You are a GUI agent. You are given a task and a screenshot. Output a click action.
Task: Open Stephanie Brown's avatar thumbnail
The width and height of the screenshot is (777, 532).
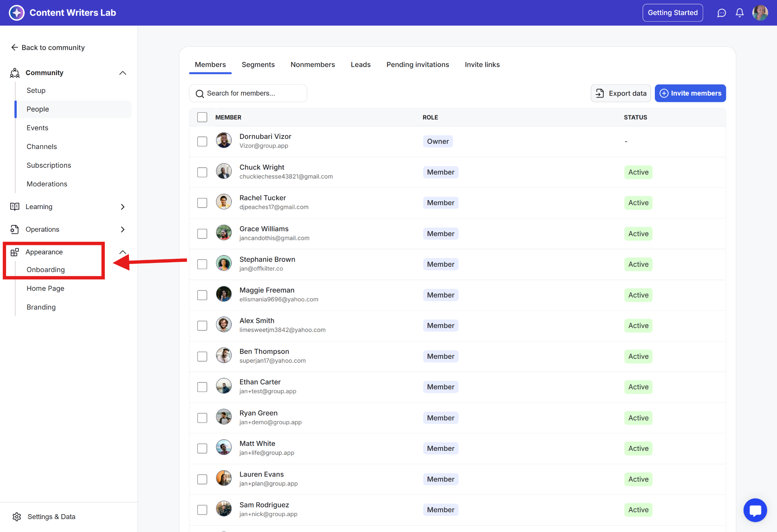pos(224,263)
